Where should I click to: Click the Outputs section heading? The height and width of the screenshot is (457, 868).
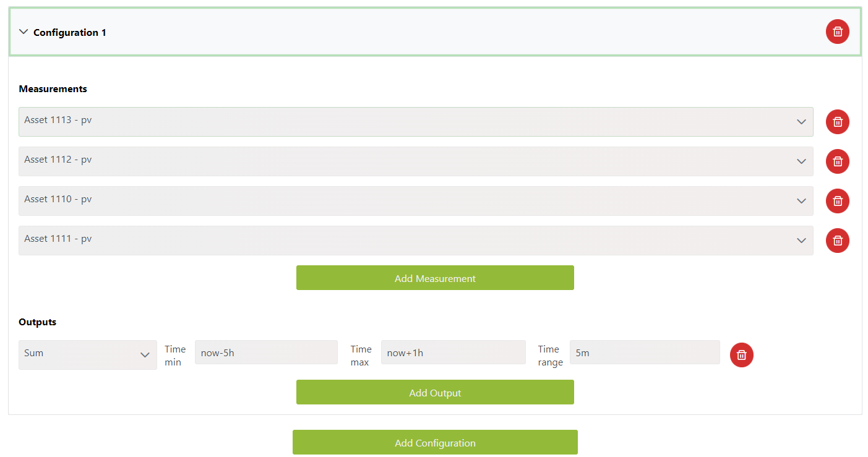[37, 322]
